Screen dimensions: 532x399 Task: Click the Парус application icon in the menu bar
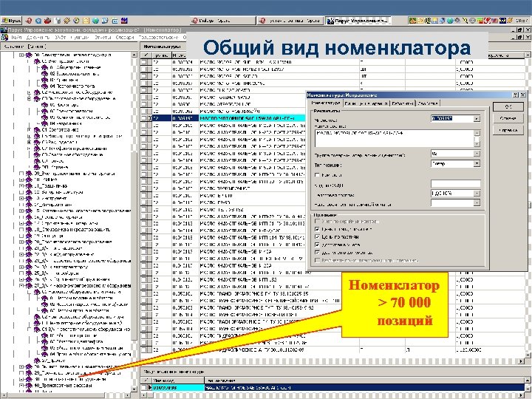4,37
